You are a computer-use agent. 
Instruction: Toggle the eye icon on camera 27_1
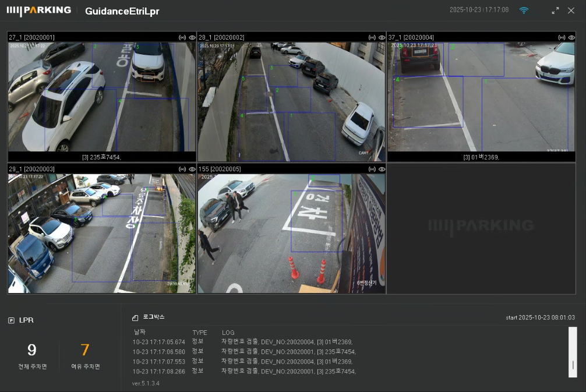point(192,37)
